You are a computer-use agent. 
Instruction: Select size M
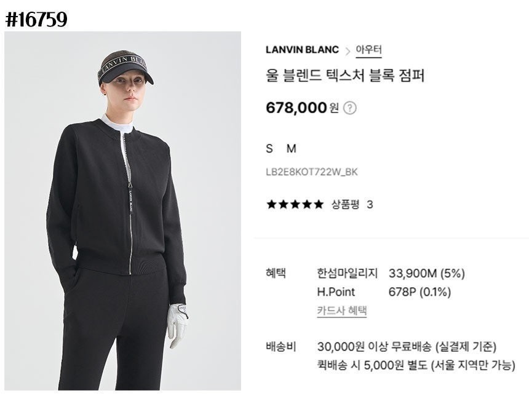[x=291, y=148]
